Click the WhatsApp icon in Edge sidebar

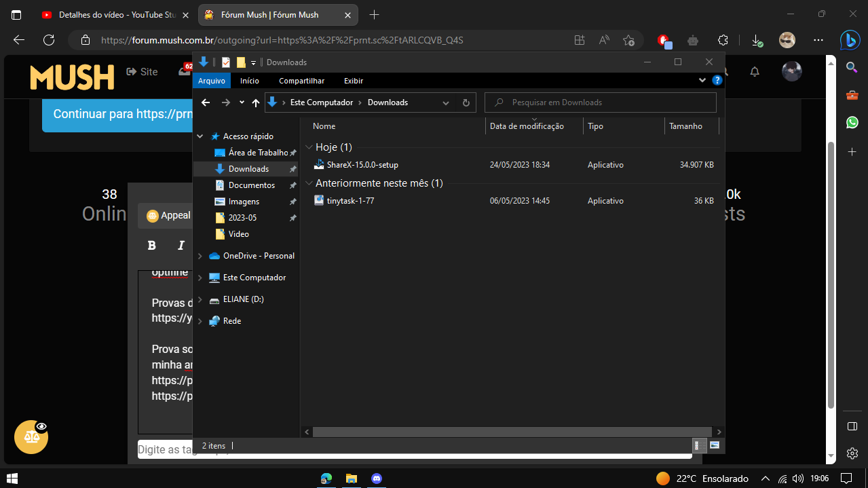tap(852, 122)
